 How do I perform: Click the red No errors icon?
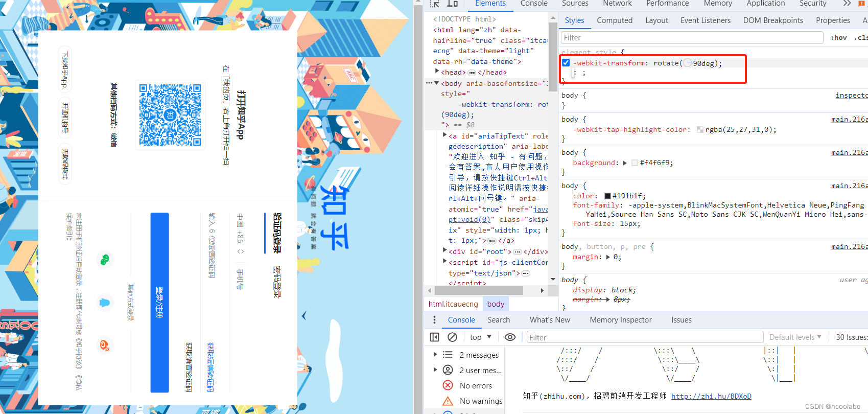(x=448, y=385)
